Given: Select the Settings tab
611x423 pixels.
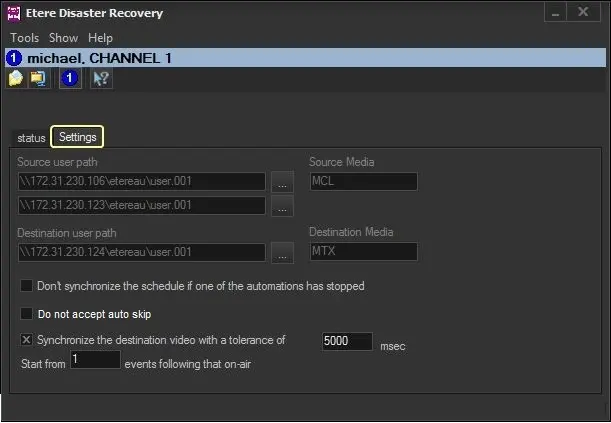Looking at the screenshot, I should (77, 137).
